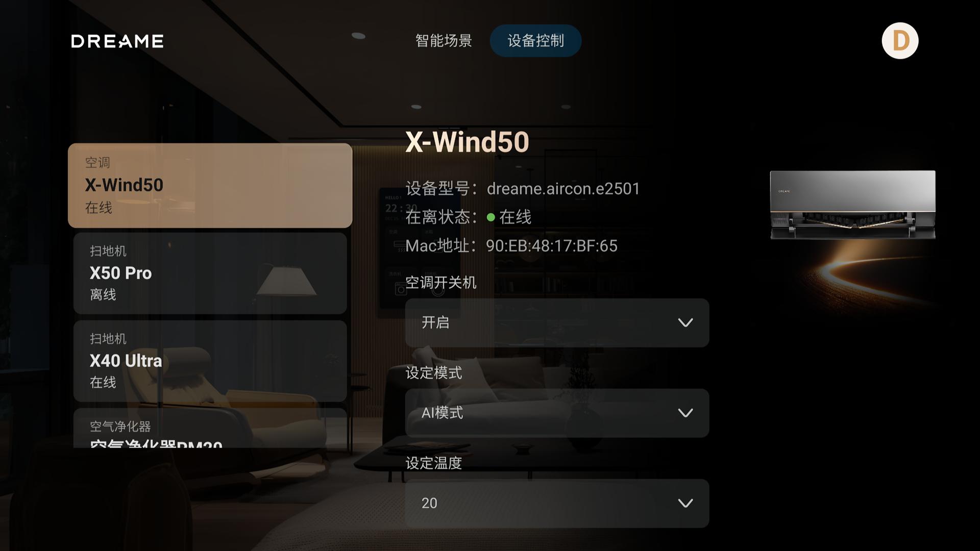Open the user profile avatar D

coord(900,41)
